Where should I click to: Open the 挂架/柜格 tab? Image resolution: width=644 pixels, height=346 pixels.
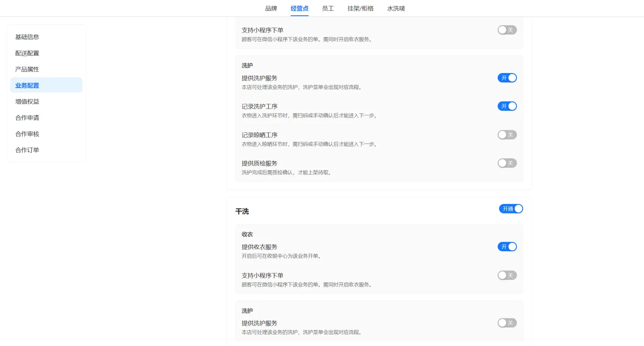(360, 8)
